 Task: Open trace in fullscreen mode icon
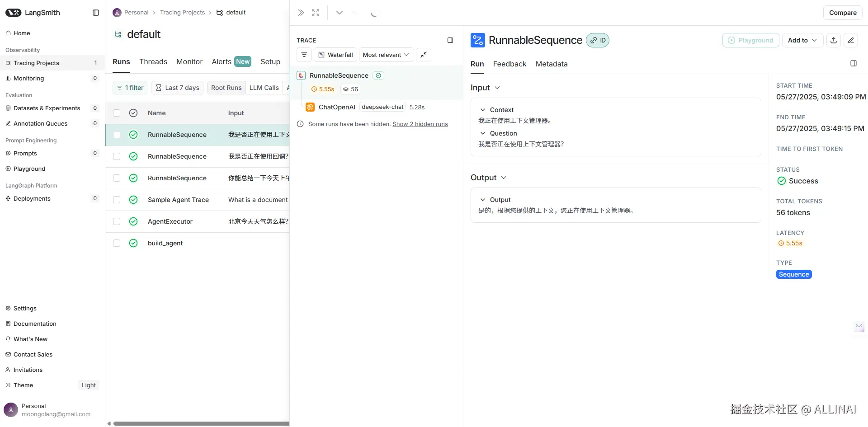(316, 13)
